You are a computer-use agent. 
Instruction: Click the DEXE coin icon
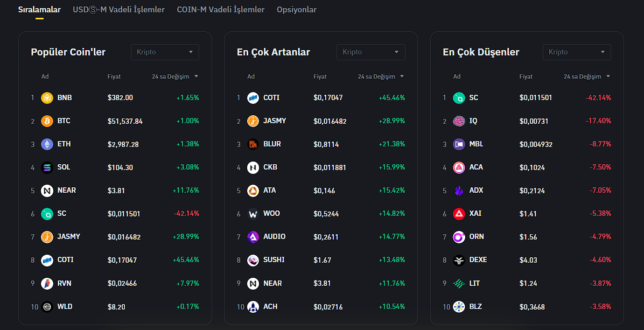point(459,260)
